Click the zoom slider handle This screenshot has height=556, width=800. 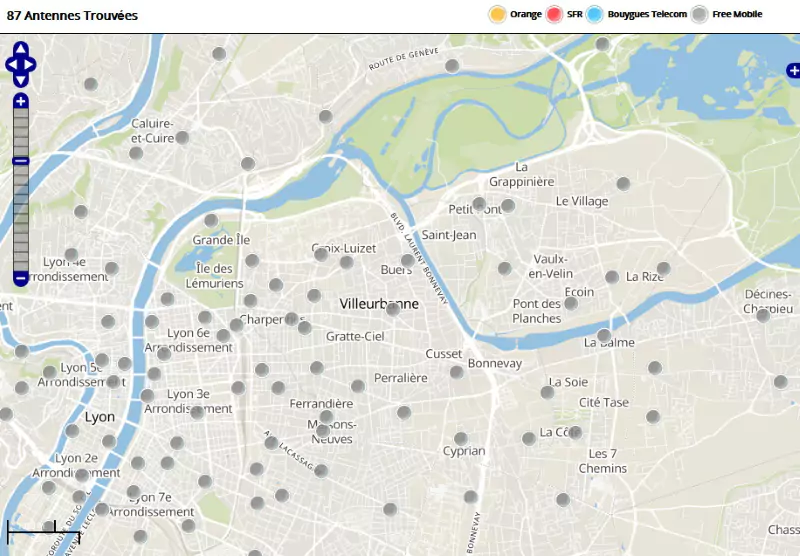click(21, 161)
